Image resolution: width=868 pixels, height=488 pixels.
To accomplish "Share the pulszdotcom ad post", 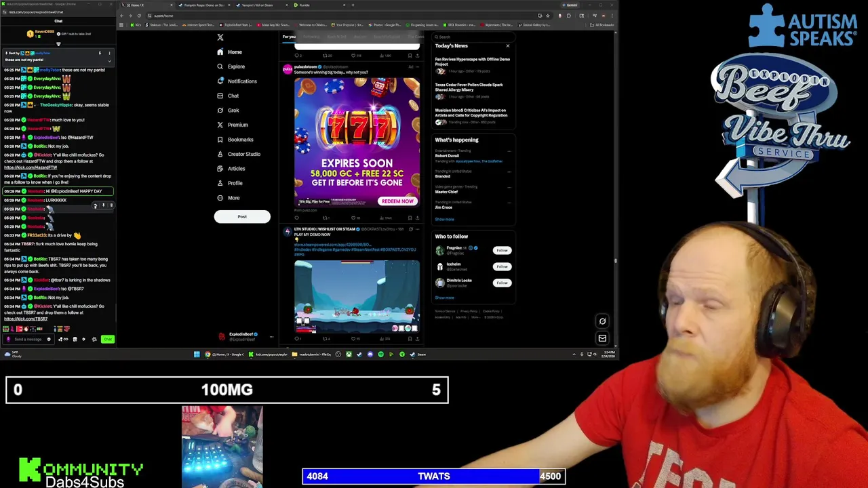I will [x=417, y=218].
